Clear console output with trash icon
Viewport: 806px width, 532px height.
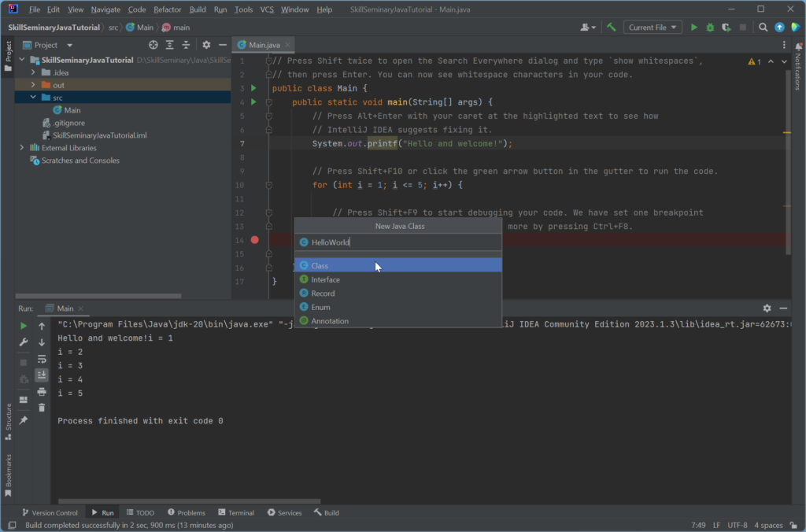[42, 408]
